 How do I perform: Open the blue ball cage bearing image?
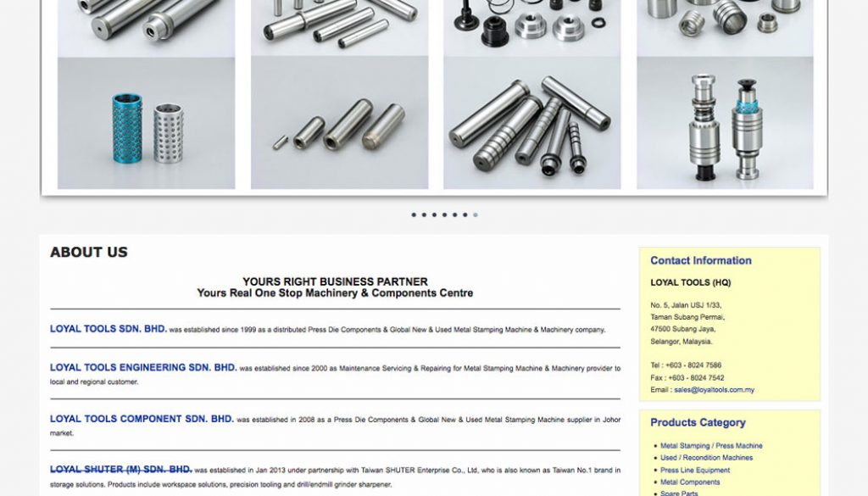pos(146,123)
